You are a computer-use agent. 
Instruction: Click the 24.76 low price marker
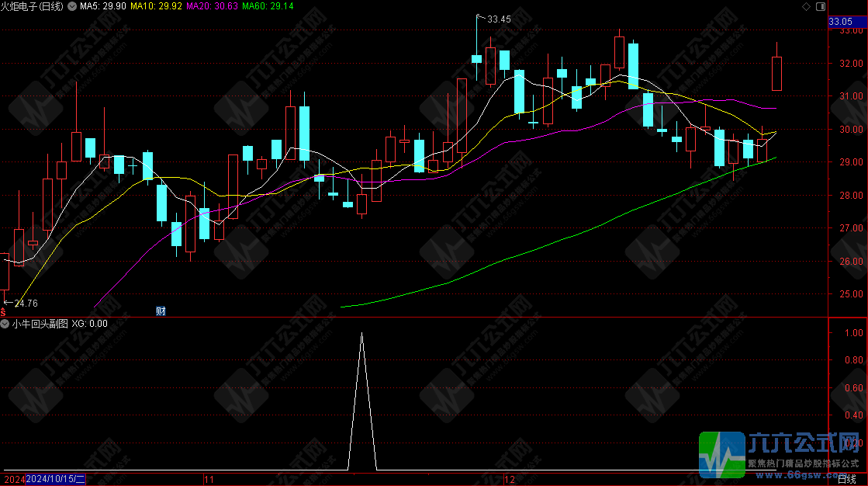coord(25,303)
